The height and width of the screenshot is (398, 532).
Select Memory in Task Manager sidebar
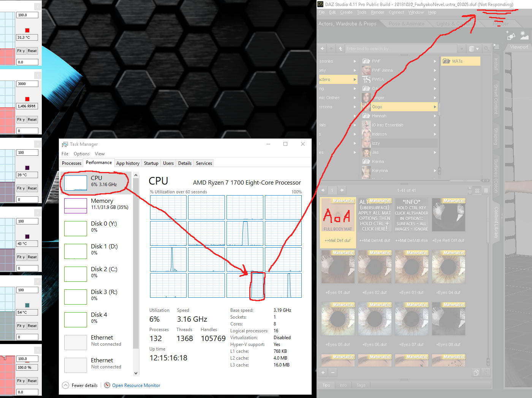coord(97,205)
